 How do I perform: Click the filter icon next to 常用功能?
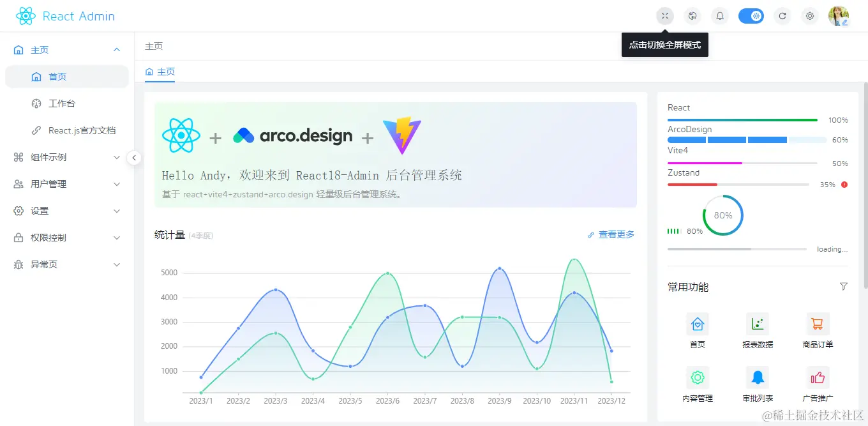pos(844,286)
